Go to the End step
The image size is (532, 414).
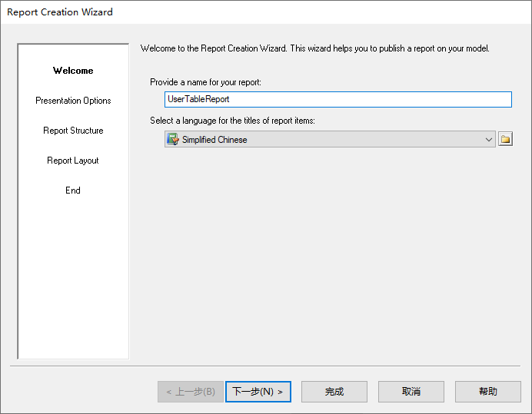tap(73, 190)
